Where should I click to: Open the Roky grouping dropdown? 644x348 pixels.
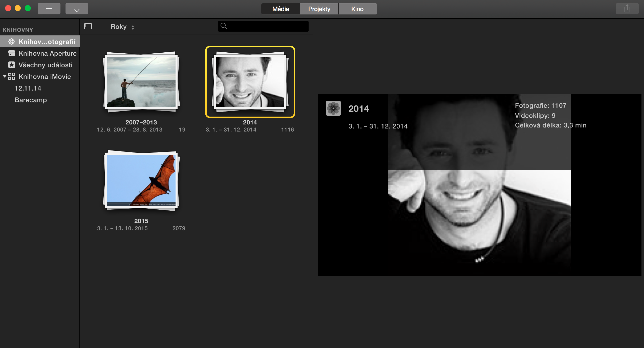tap(122, 27)
